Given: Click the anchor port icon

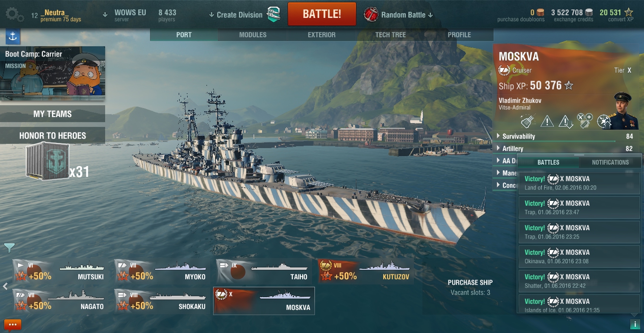Looking at the screenshot, I should (x=12, y=36).
